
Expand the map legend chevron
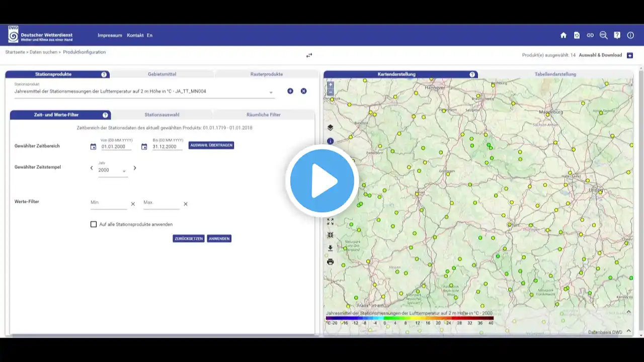(628, 312)
